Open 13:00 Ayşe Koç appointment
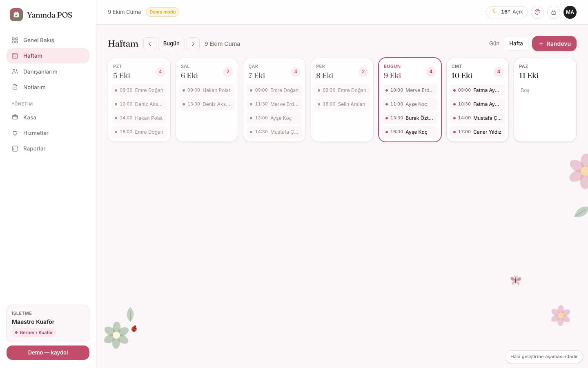588x368 pixels. point(274,118)
